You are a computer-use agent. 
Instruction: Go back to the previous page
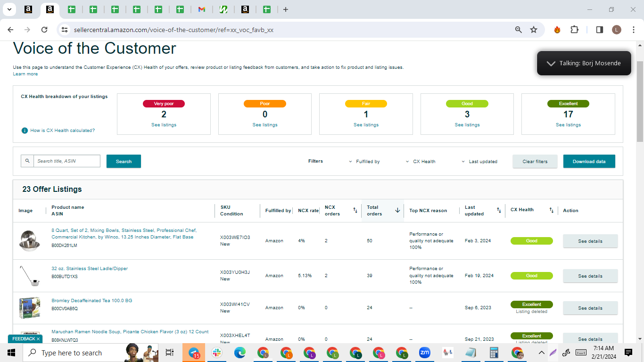point(10,30)
